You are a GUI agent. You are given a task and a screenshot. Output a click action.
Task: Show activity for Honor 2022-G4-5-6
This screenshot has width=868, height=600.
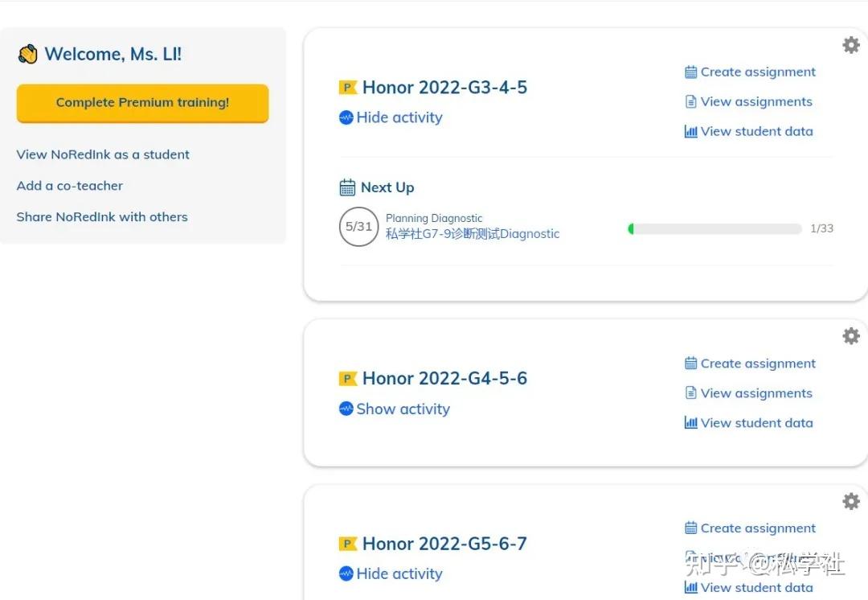[x=403, y=409]
